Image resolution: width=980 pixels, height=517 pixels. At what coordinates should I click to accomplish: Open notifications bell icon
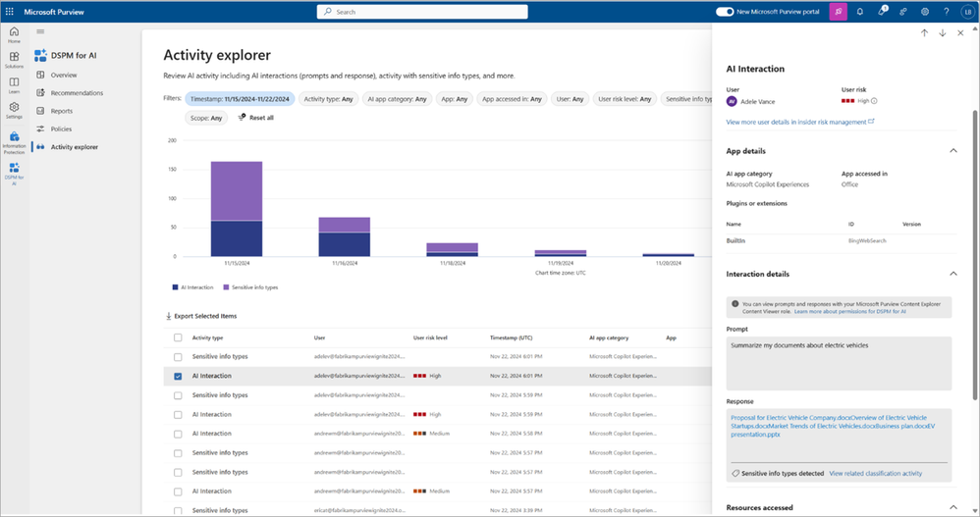pyautogui.click(x=860, y=11)
